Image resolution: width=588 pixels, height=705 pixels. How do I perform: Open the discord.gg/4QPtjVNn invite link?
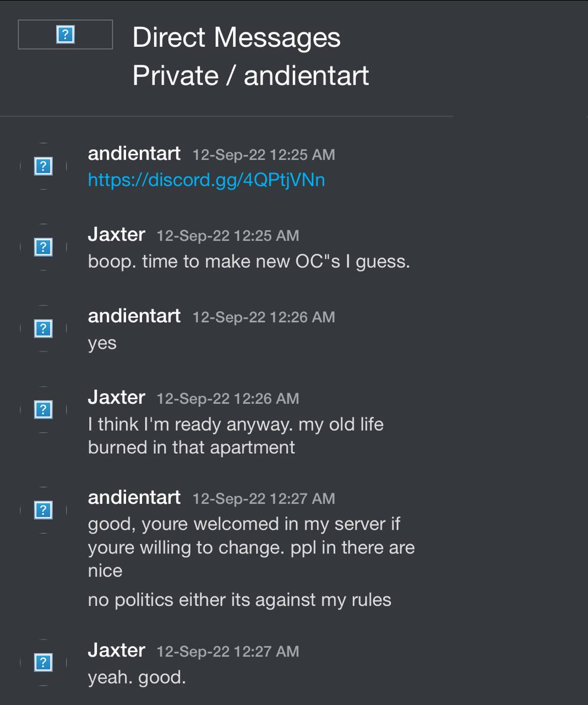click(206, 180)
